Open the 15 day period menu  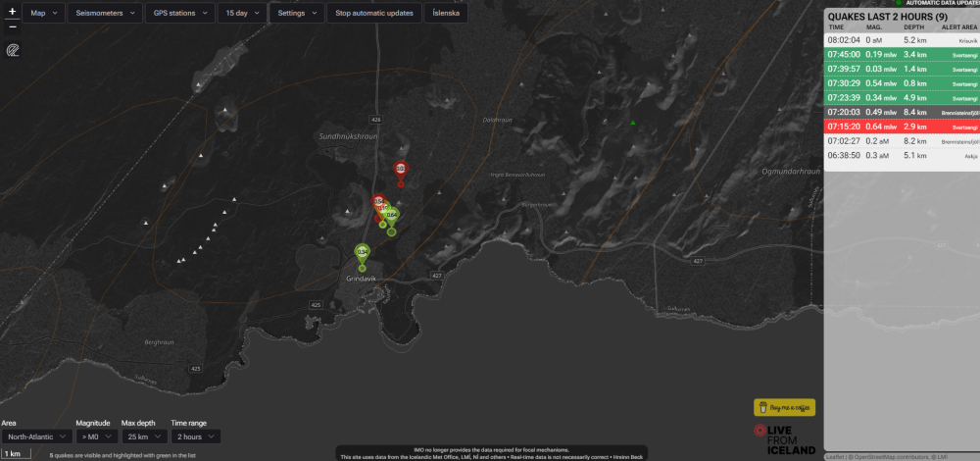point(241,14)
